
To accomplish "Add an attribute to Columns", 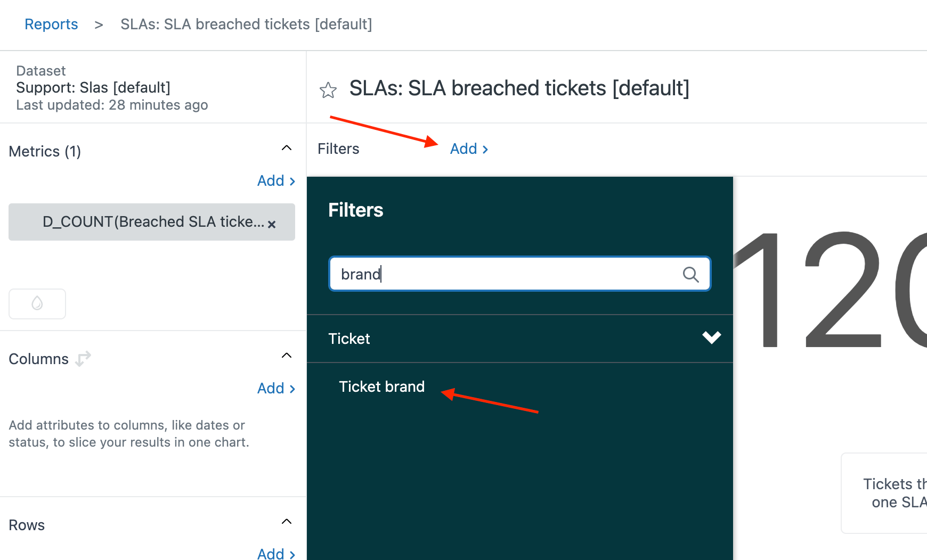I will 271,388.
